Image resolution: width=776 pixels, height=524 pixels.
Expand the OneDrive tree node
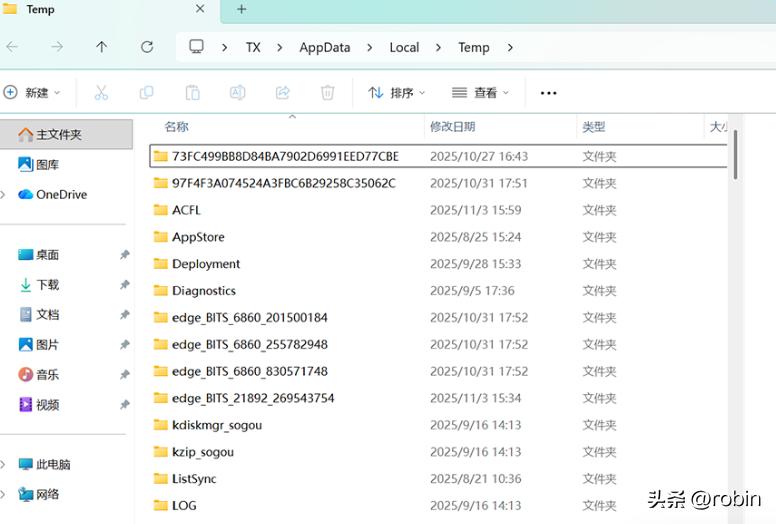(x=3, y=195)
